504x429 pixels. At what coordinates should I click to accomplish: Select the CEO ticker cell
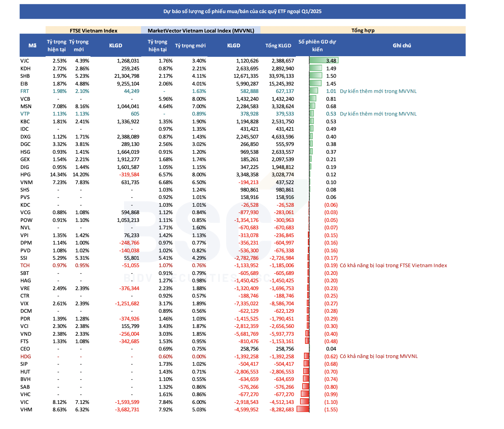tap(25, 349)
